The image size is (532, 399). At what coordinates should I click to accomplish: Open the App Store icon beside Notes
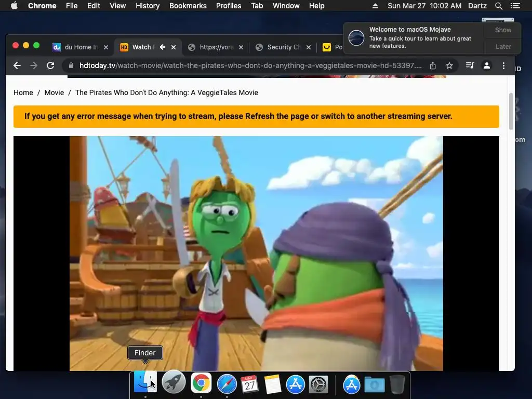click(x=296, y=384)
